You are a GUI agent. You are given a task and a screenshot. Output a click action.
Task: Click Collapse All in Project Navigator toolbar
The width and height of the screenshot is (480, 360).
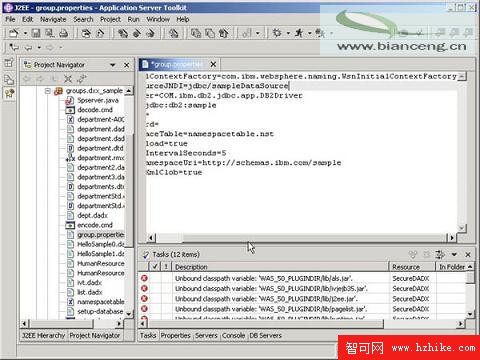coord(68,79)
